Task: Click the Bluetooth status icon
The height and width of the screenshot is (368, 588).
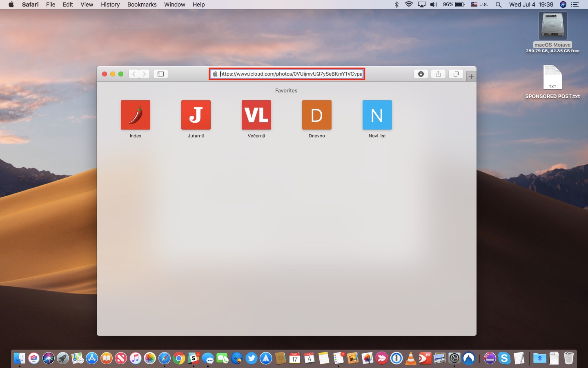Action: pos(396,4)
